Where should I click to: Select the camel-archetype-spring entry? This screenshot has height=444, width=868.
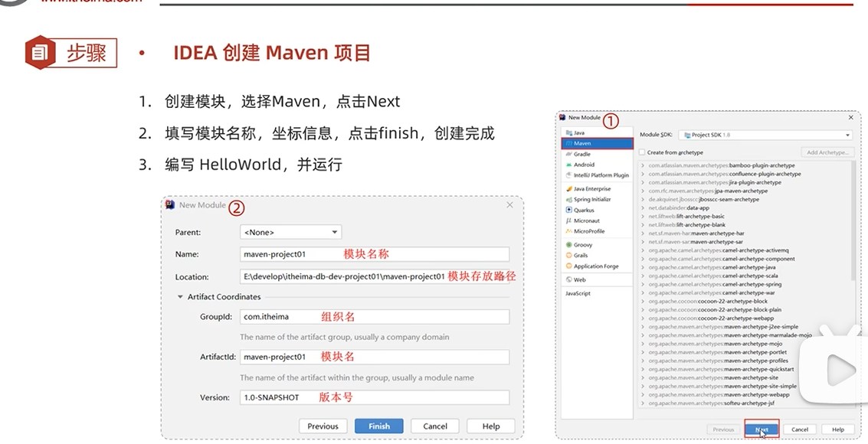(x=716, y=284)
